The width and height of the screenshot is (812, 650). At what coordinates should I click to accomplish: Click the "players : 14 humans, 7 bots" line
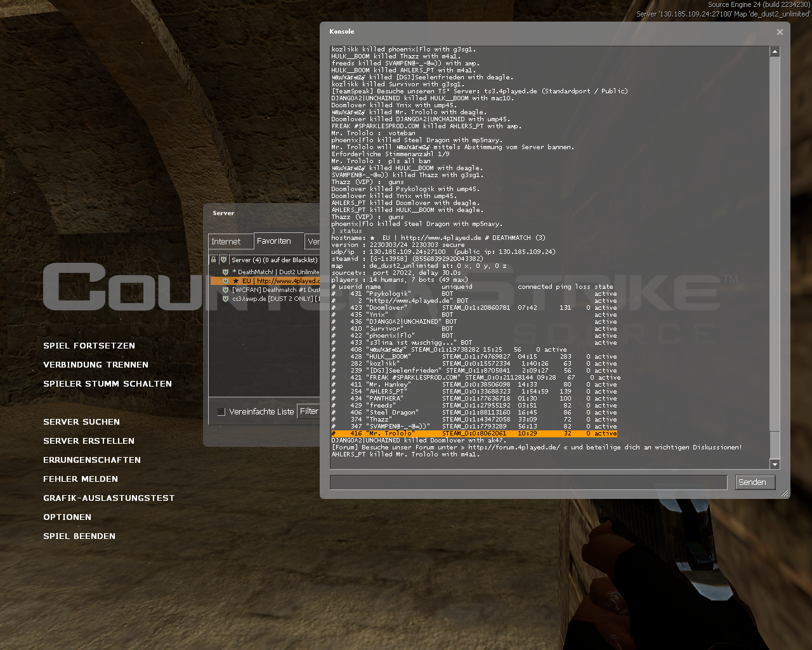point(400,280)
